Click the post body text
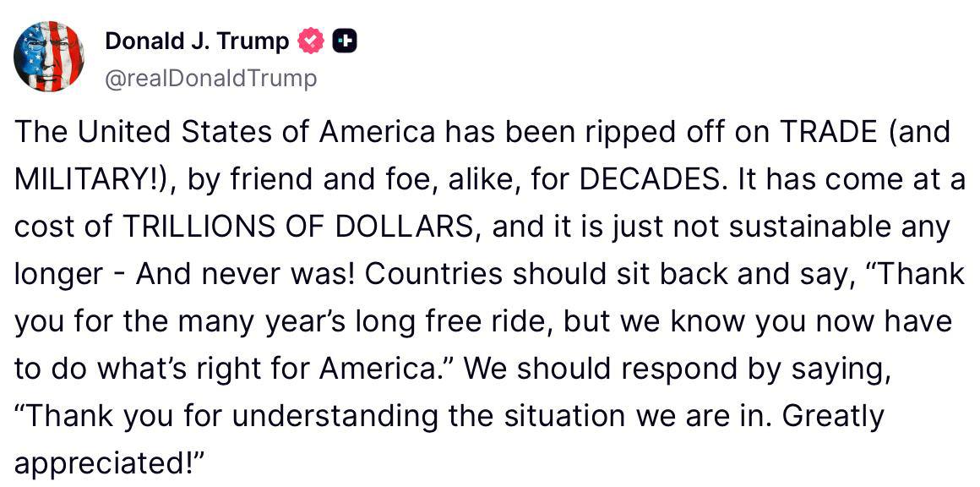 [490, 298]
